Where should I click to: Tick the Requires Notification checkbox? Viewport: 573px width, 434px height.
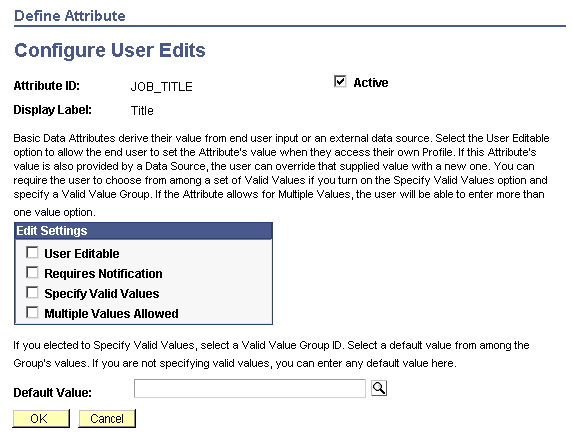point(32,273)
